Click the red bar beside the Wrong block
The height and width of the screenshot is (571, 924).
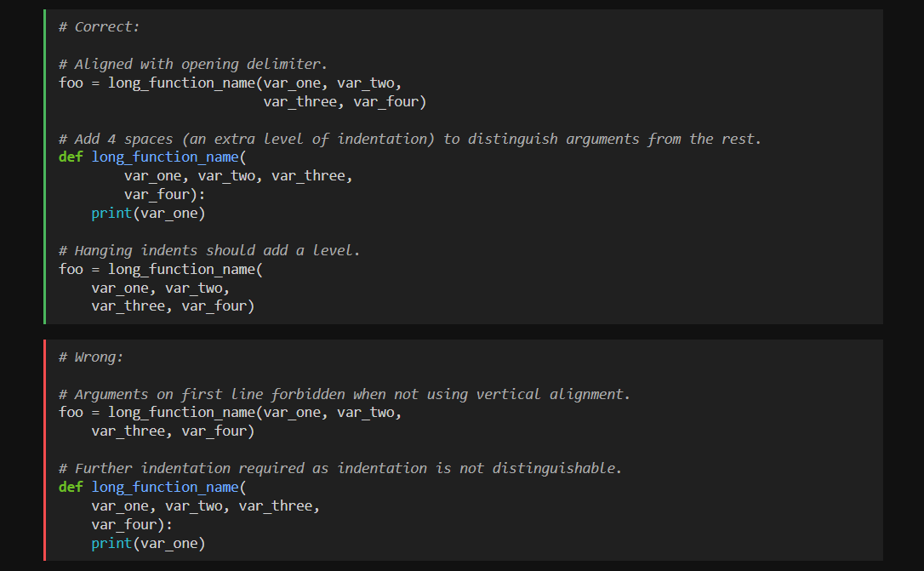click(44, 449)
